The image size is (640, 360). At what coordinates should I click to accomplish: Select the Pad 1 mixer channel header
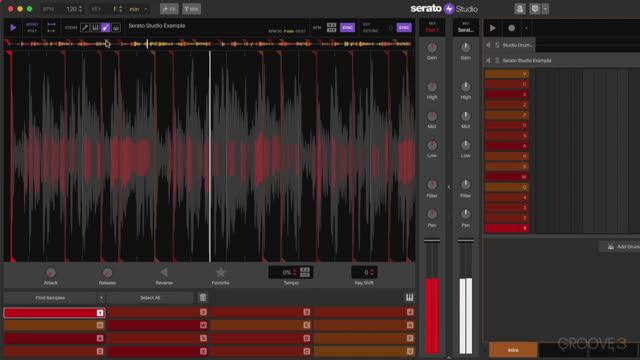[x=432, y=27]
